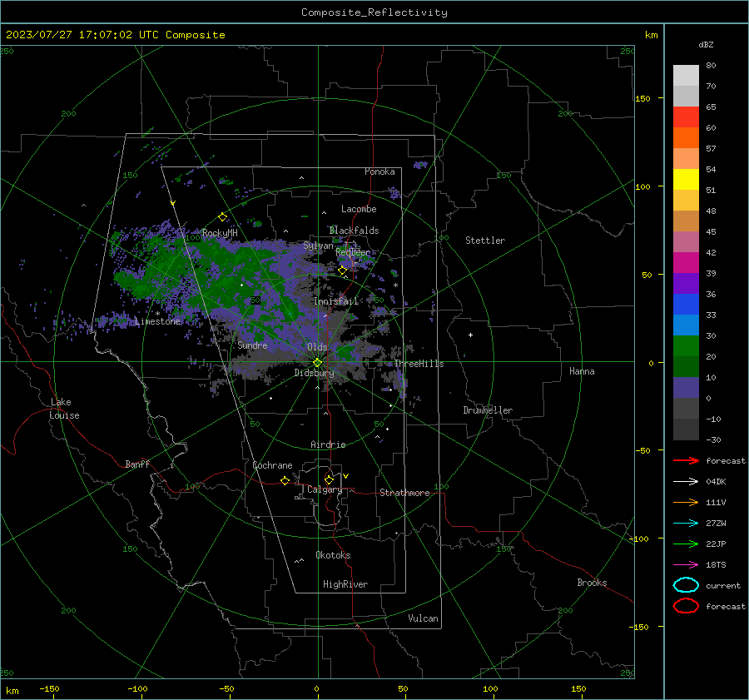
Task: Click the RockyMH label
Action: [x=220, y=233]
